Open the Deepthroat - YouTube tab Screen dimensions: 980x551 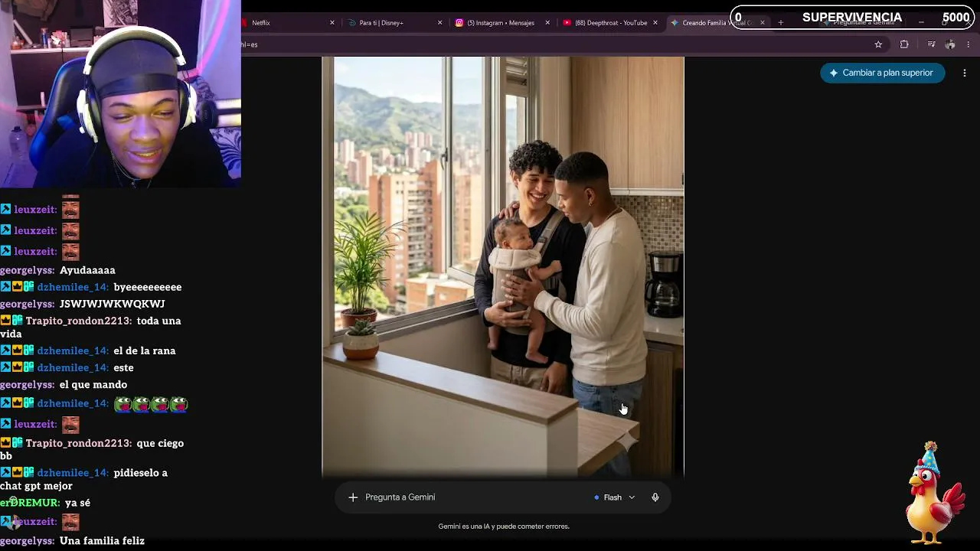click(609, 23)
